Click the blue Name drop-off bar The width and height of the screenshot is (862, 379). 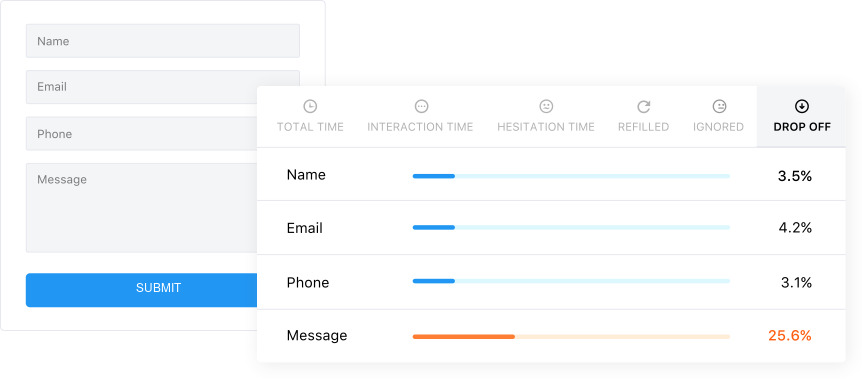point(434,176)
